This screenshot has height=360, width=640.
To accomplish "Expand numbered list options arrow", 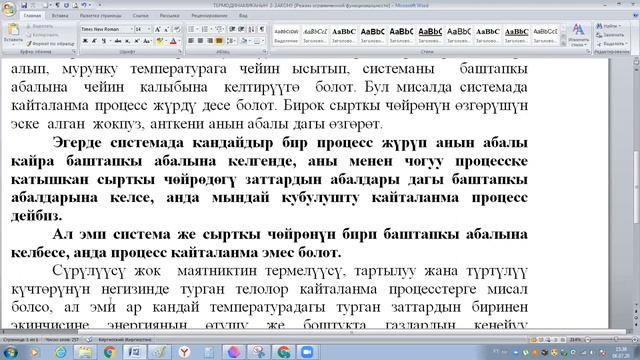I will click(x=211, y=29).
